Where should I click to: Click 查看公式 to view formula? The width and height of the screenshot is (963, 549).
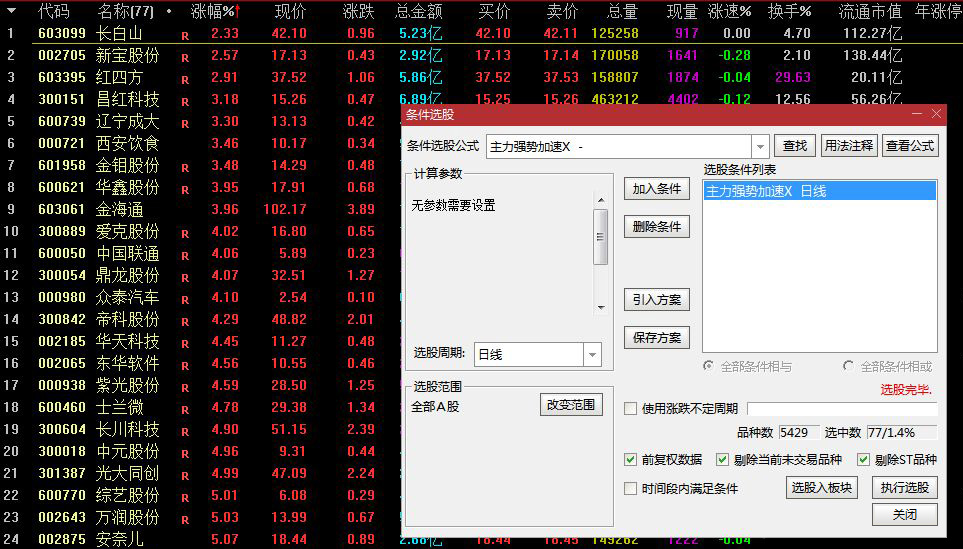click(x=910, y=146)
